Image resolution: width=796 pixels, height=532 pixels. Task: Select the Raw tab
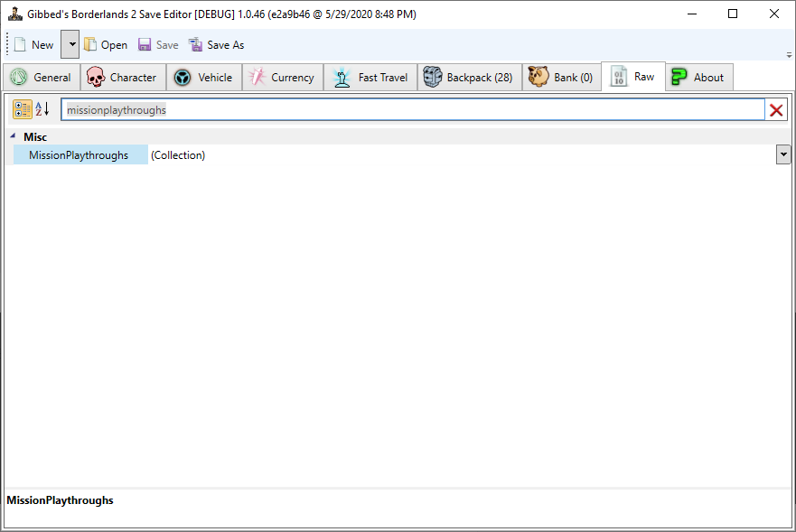pos(633,77)
